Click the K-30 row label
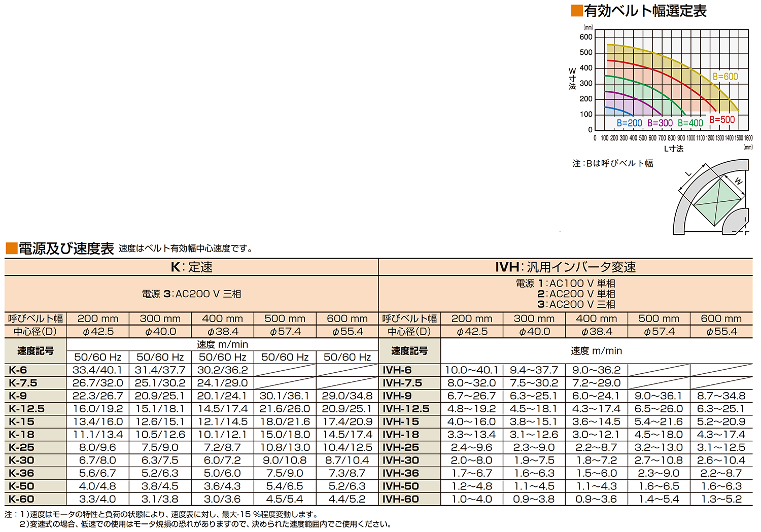This screenshot has height=532, width=761. [36, 460]
